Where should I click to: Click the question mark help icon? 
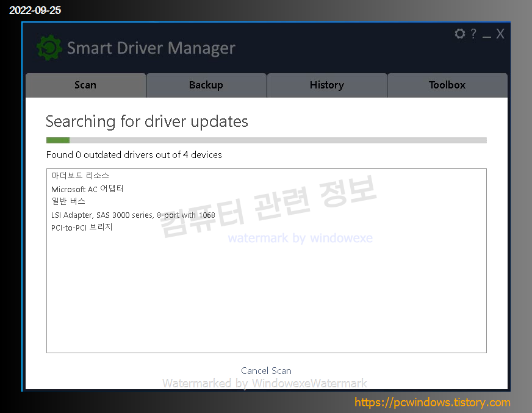(x=473, y=34)
